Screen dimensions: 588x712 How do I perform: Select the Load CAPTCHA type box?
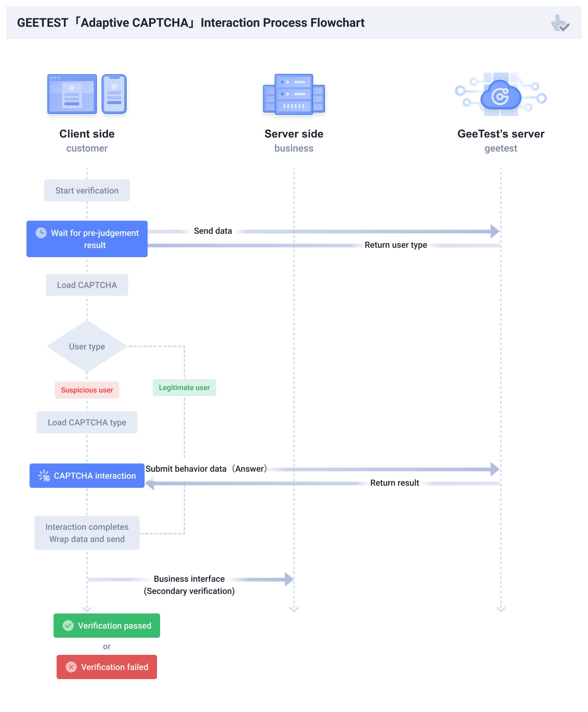coord(87,422)
